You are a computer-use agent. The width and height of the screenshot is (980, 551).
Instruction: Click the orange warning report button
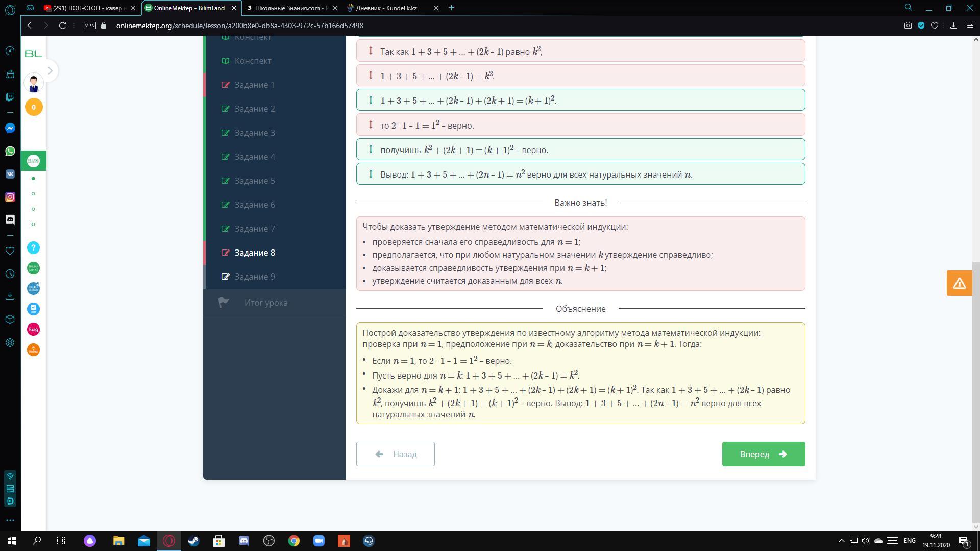959,283
